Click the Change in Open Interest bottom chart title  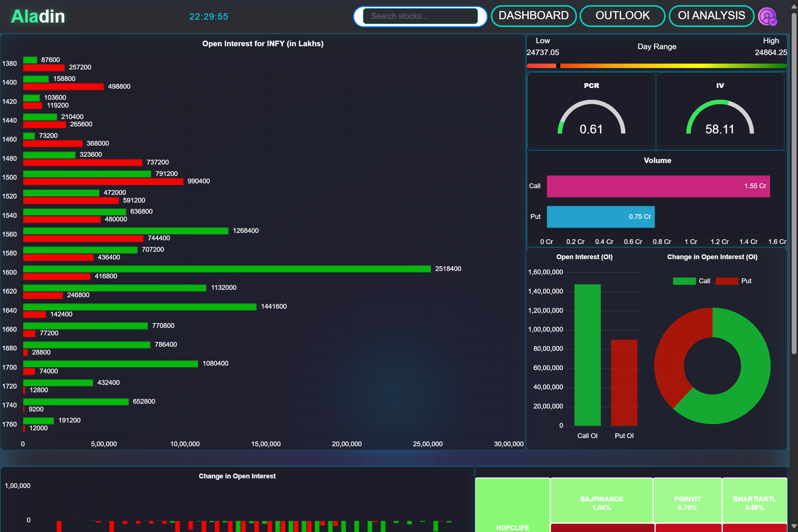[x=237, y=476]
